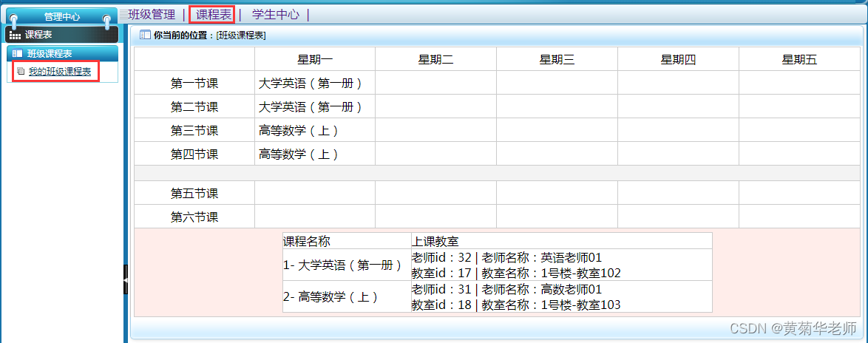Screen dimensions: 868x343
Task: Click 高等数学 cell in 第四节课 row
Action: pyautogui.click(x=315, y=154)
